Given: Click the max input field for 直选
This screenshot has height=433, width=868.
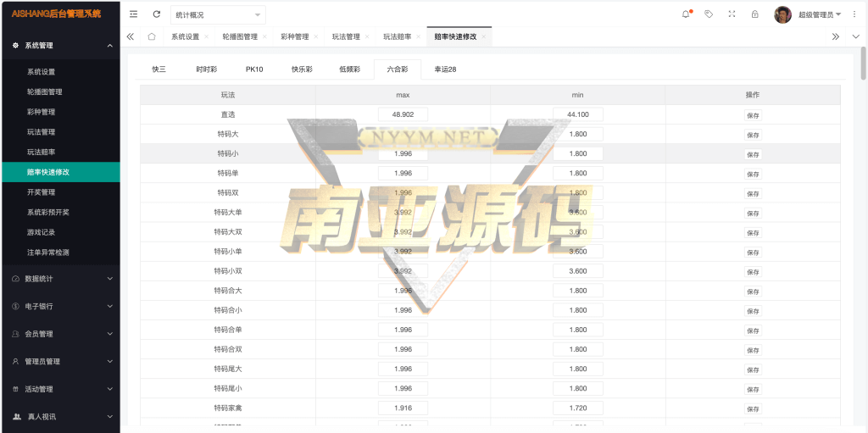Looking at the screenshot, I should [403, 114].
